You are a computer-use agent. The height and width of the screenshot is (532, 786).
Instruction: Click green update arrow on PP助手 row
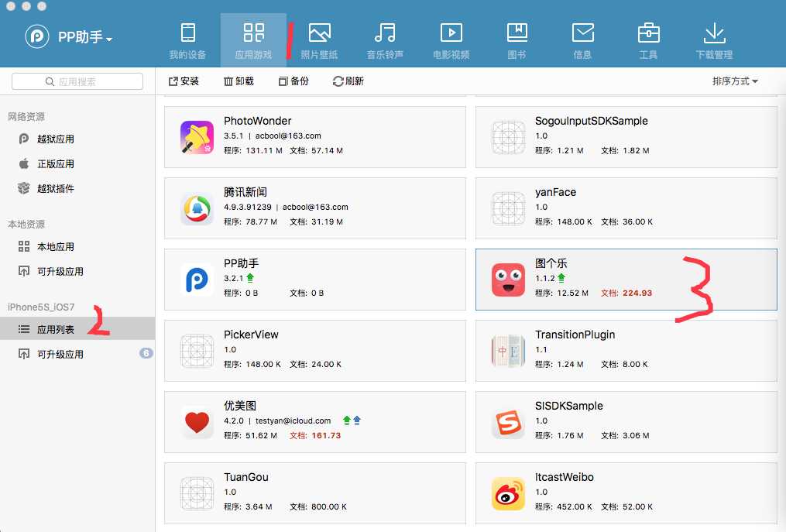(x=250, y=278)
